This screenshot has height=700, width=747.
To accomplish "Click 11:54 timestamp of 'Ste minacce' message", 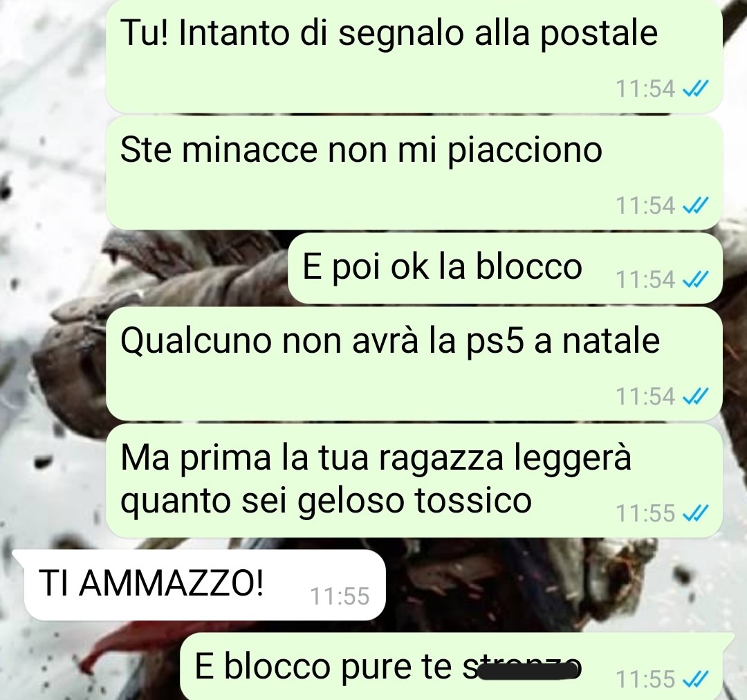I will (x=645, y=206).
